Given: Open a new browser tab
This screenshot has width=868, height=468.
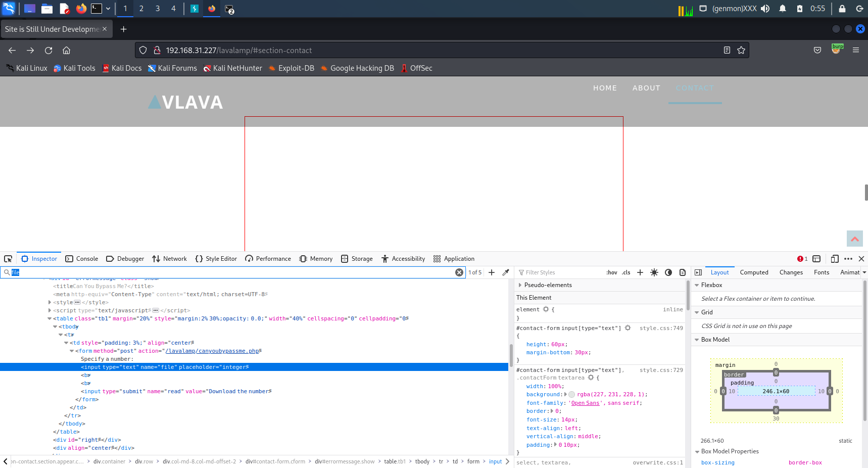Looking at the screenshot, I should 123,29.
